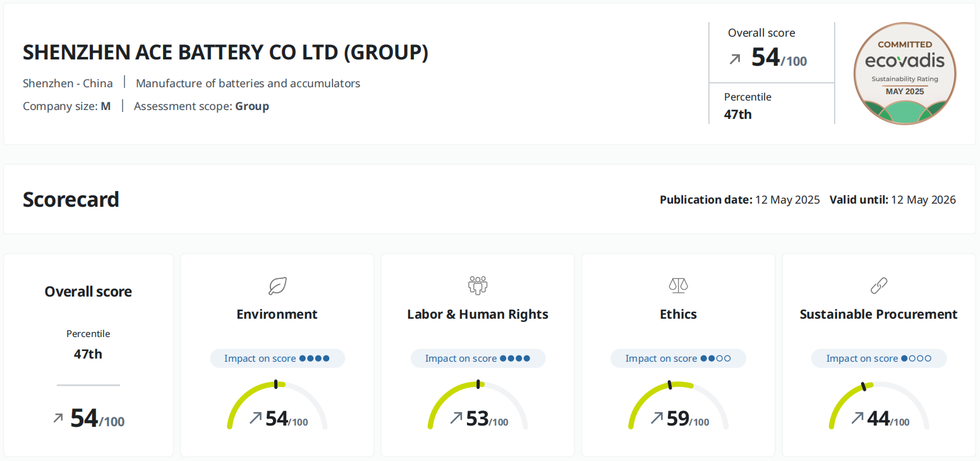Click the trend arrow next to Ethics score 59
Screen dimensions: 980x461
click(x=656, y=417)
